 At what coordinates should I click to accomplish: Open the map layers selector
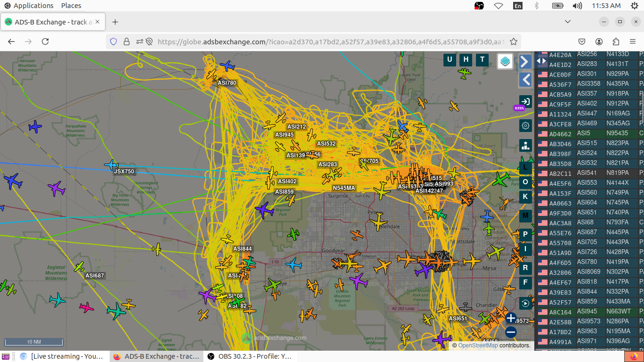(505, 61)
